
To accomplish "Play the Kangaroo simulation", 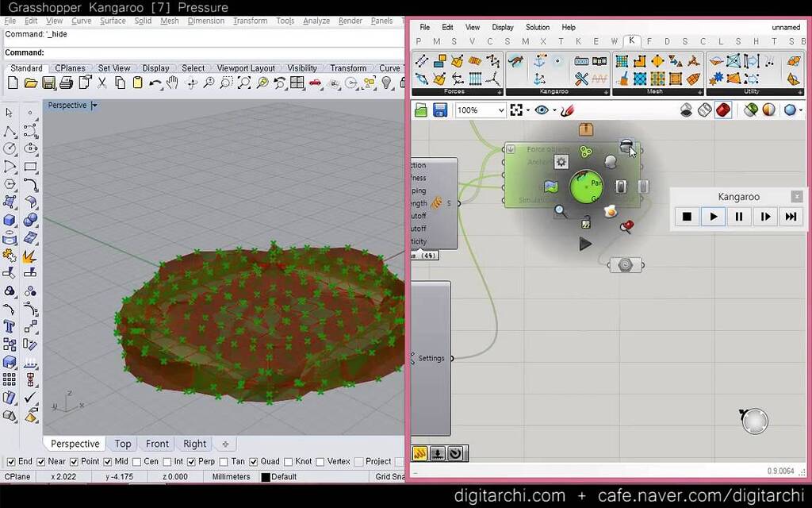I will tap(713, 216).
